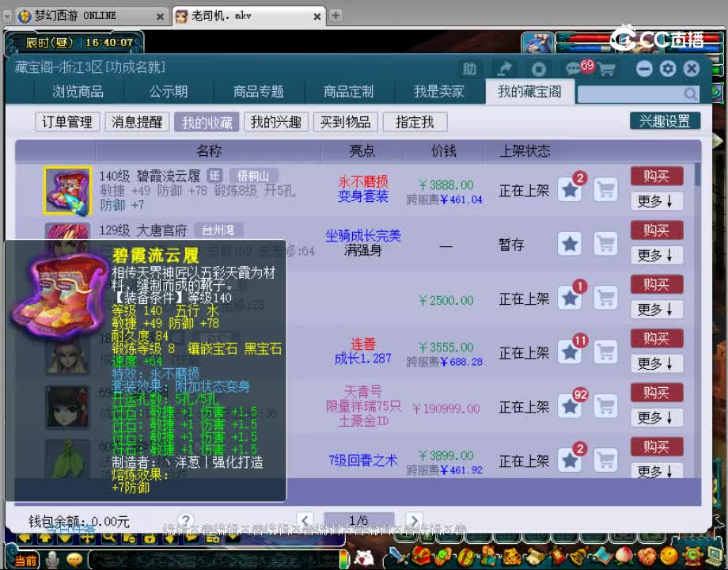728x570 pixels.
Task: Toggle favorite star for 129级 大唐官府
Action: click(x=570, y=243)
